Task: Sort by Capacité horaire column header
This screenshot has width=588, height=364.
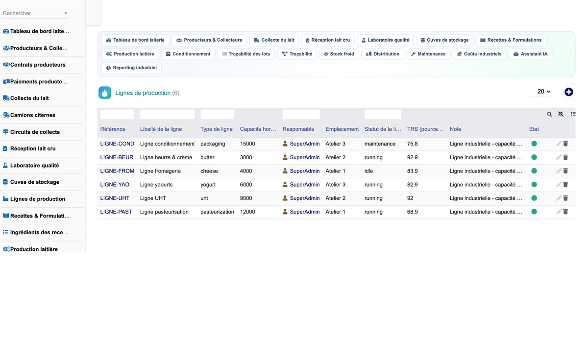Action: point(258,129)
